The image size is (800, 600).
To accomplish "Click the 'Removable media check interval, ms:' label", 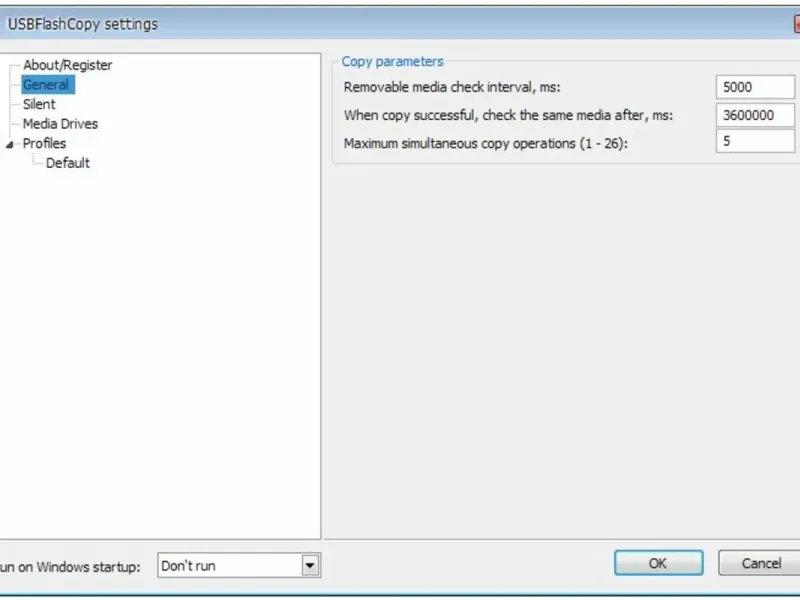I will [452, 87].
